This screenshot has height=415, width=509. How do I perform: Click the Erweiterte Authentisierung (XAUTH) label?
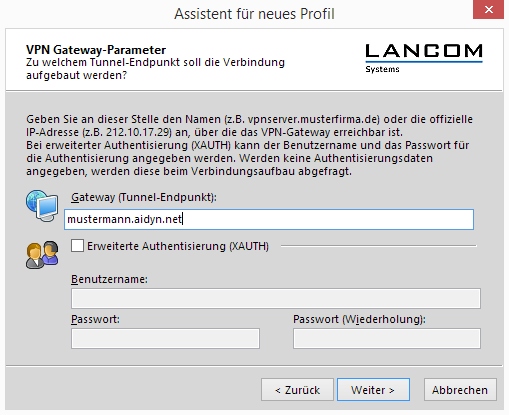coord(178,246)
